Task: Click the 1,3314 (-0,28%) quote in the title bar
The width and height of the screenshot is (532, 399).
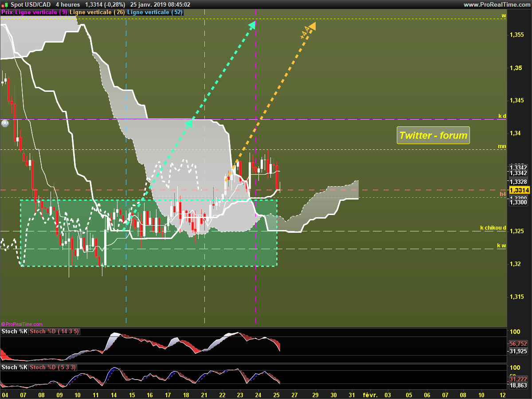Action: pos(105,4)
